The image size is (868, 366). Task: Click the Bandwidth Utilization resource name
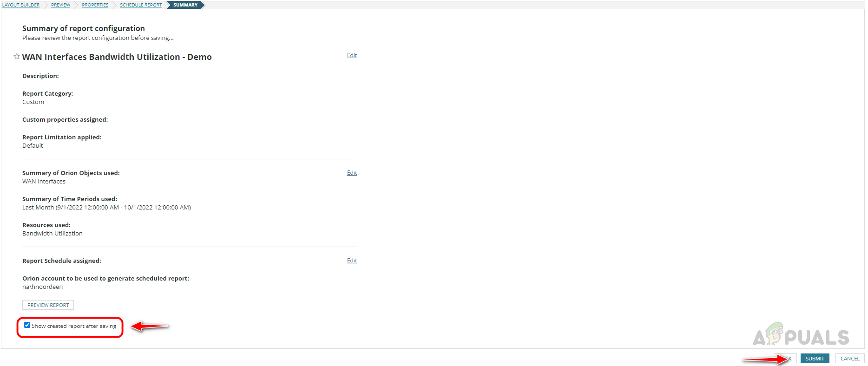(x=53, y=234)
